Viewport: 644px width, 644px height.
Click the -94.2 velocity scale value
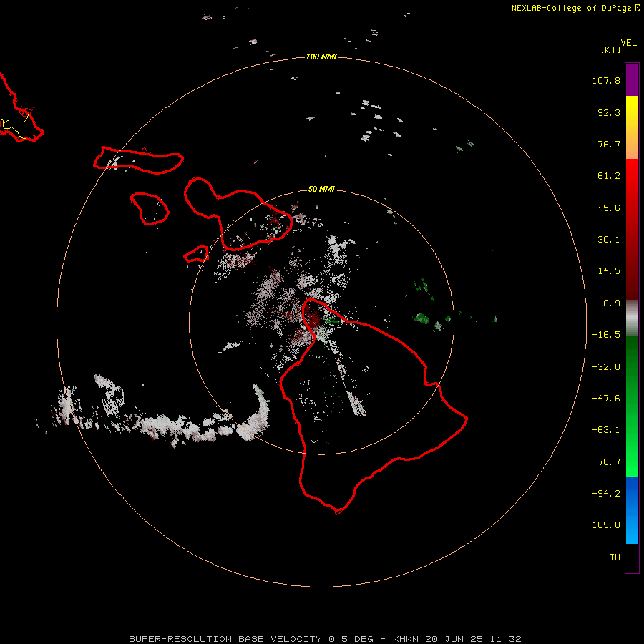(606, 494)
